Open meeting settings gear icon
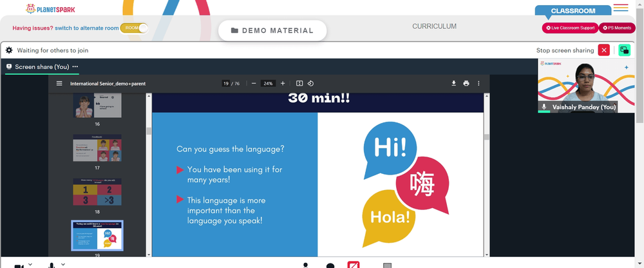This screenshot has width=644, height=268. [x=9, y=50]
